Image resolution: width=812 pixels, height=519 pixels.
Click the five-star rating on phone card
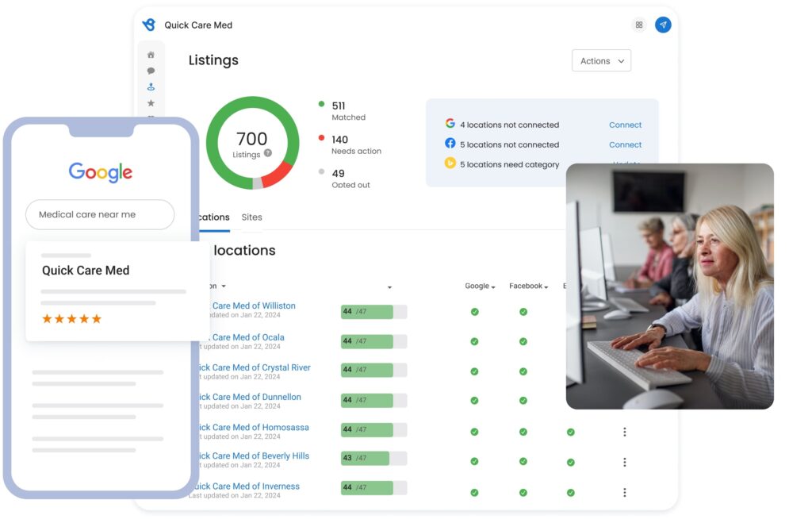pyautogui.click(x=71, y=319)
